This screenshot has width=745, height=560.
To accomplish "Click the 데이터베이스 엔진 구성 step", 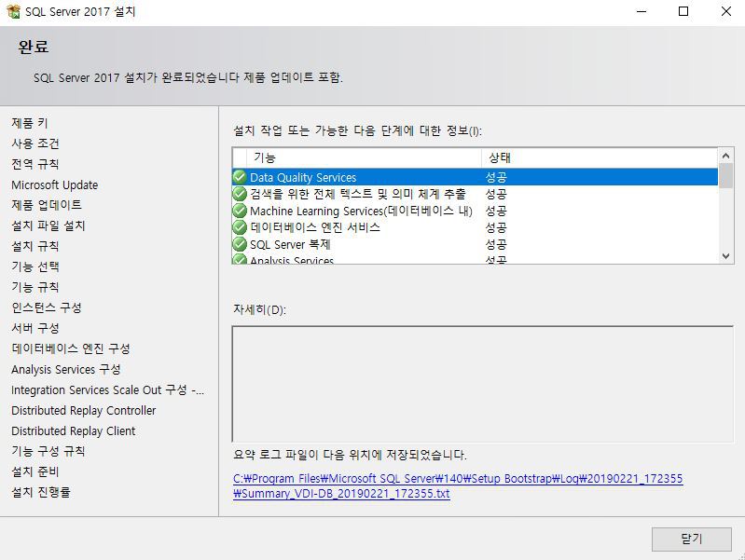I will coord(71,348).
